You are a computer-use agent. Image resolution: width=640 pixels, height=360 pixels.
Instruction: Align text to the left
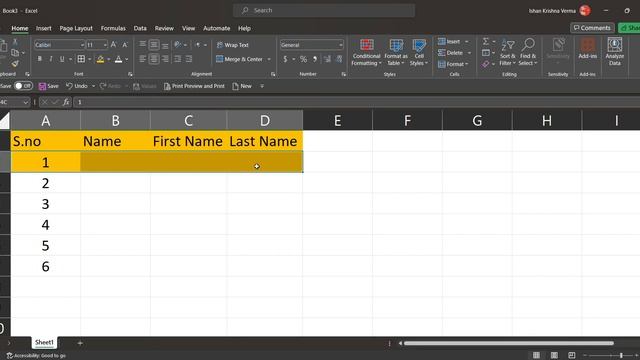pos(142,59)
